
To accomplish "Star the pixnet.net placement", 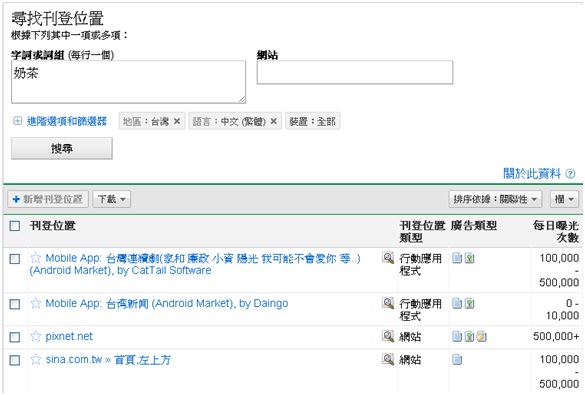I will click(35, 336).
